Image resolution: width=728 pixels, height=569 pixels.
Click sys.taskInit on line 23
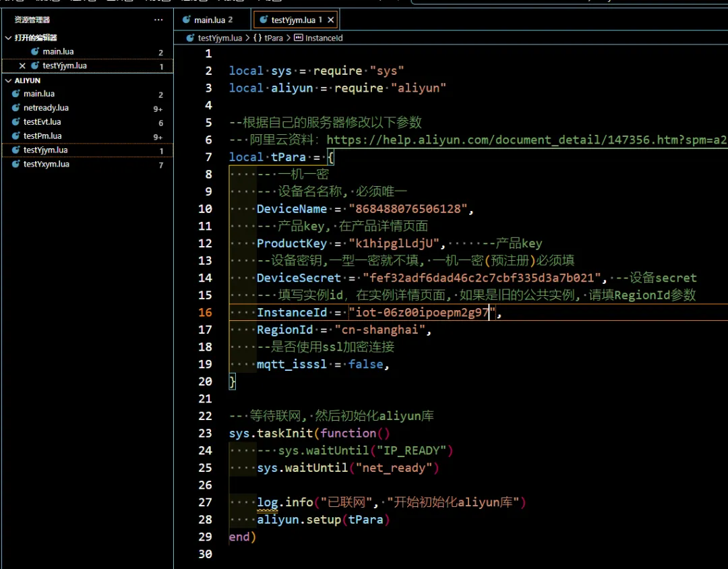click(271, 433)
